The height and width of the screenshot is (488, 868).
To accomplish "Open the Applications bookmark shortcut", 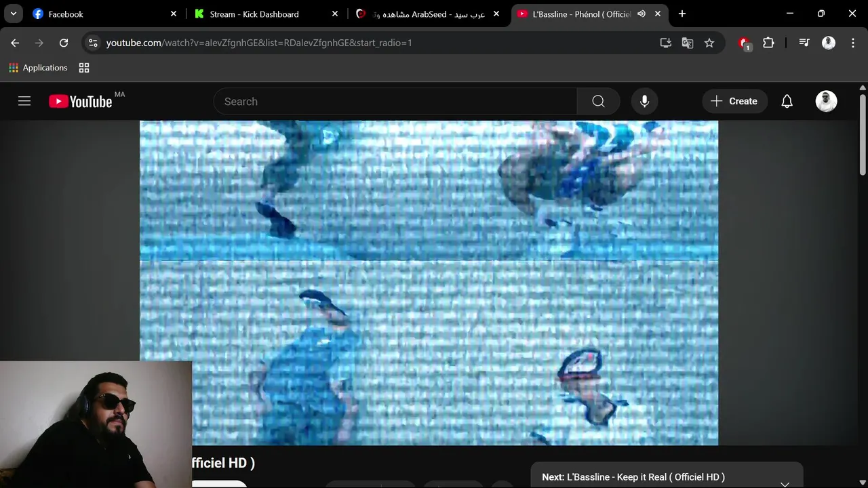I will pos(38,68).
